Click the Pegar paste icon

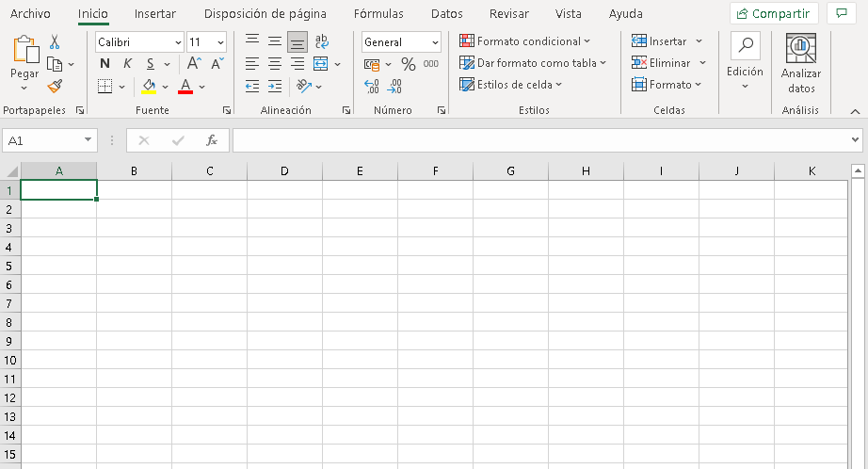(25, 49)
